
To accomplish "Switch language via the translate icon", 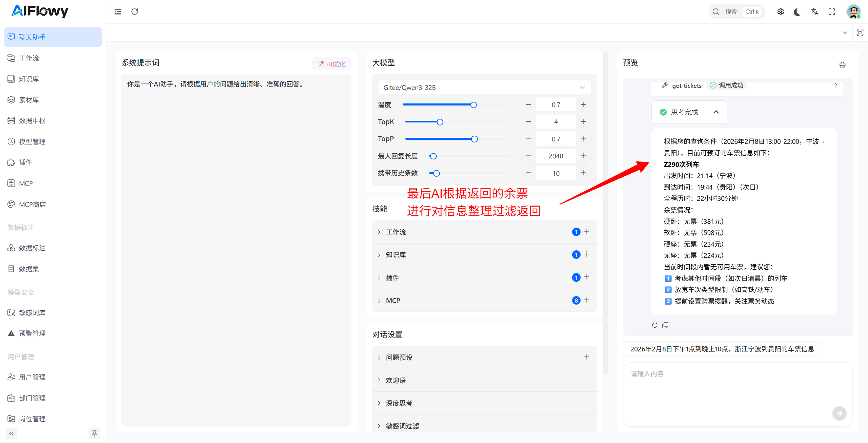I will pyautogui.click(x=814, y=12).
